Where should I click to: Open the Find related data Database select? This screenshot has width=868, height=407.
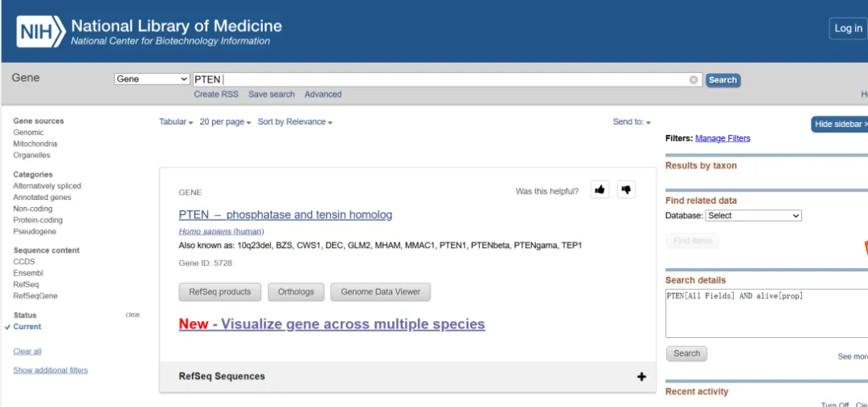point(753,215)
